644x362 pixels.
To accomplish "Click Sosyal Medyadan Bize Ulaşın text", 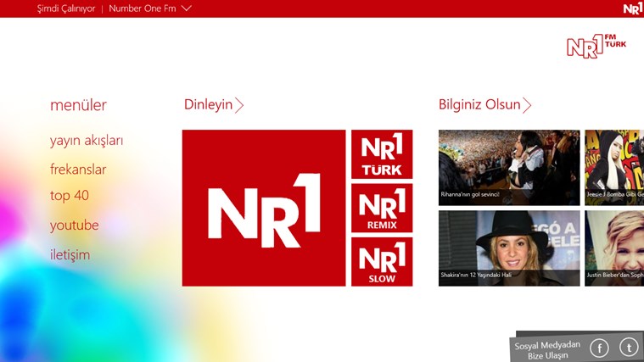I will [547, 350].
